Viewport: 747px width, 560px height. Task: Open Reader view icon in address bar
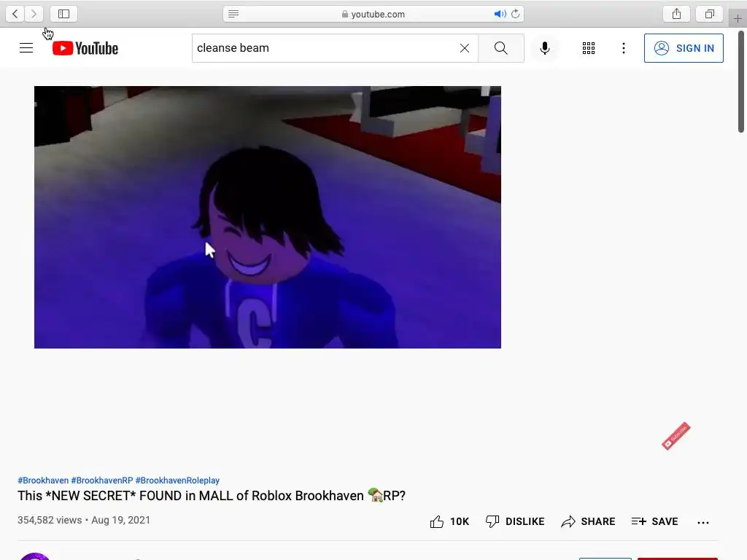(233, 14)
